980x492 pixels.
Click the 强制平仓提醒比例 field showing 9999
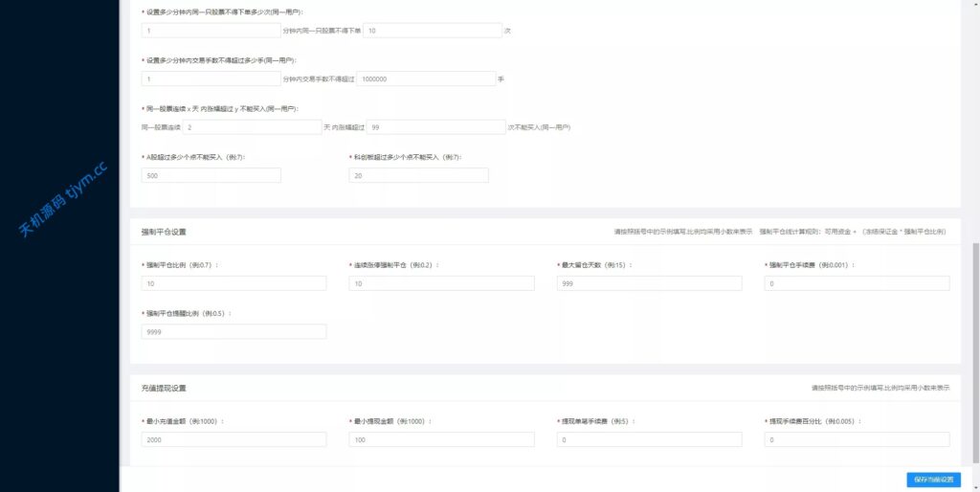[234, 331]
